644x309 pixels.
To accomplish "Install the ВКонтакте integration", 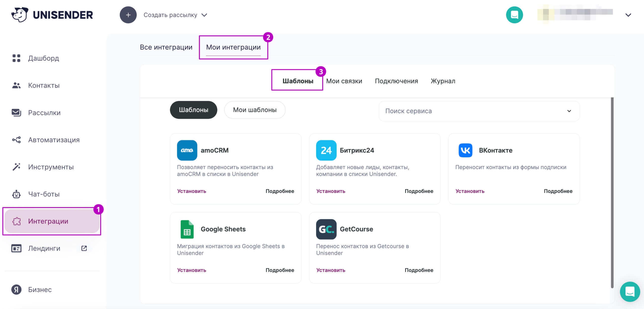I will (x=470, y=191).
